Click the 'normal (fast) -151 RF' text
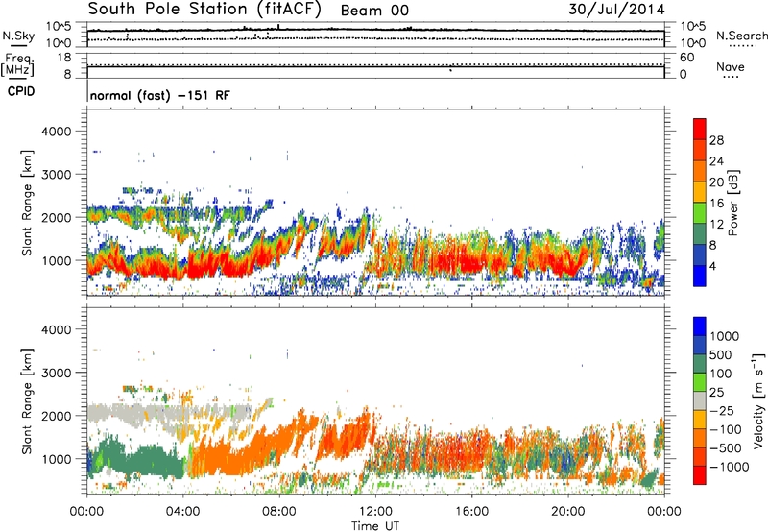Image resolution: width=768 pixels, height=532 pixels. click(x=159, y=95)
